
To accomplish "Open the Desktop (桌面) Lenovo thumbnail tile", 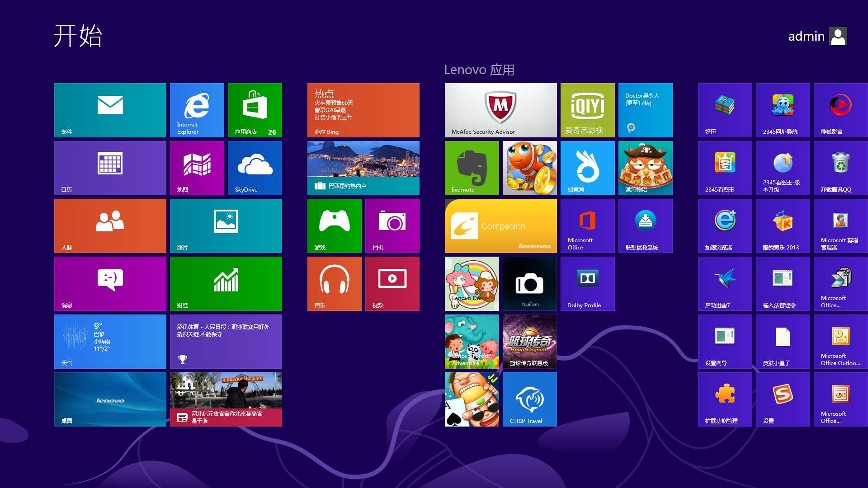I will point(110,399).
